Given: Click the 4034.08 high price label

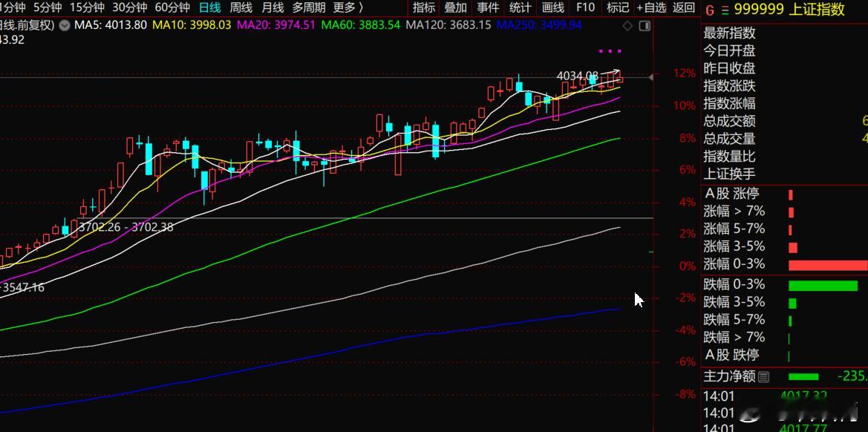Looking at the screenshot, I should [x=578, y=75].
